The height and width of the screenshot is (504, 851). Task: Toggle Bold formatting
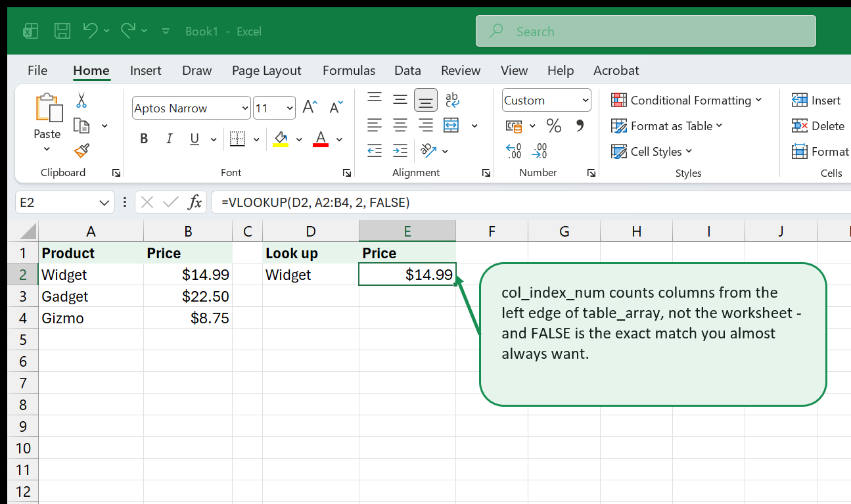(x=144, y=139)
